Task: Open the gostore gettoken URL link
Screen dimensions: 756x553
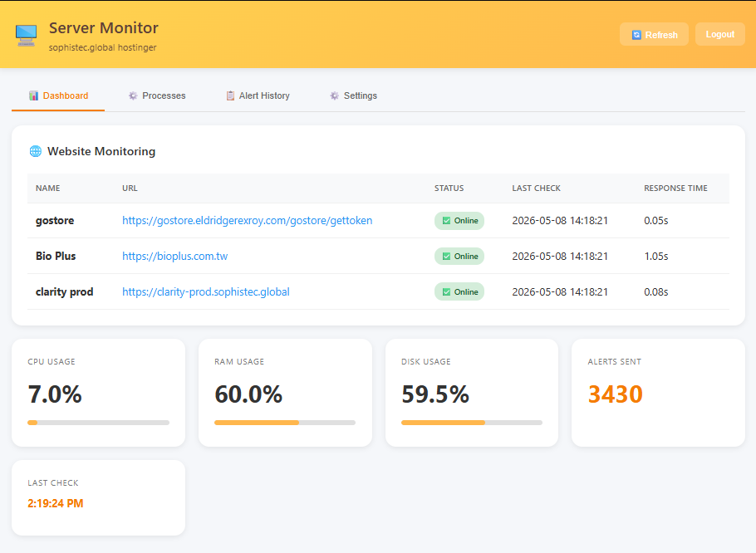Action: click(247, 221)
